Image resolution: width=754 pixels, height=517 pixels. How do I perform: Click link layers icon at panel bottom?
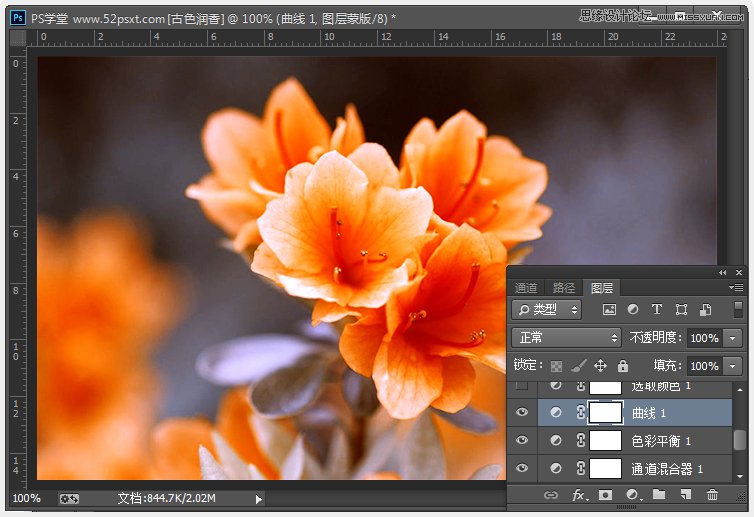click(551, 495)
